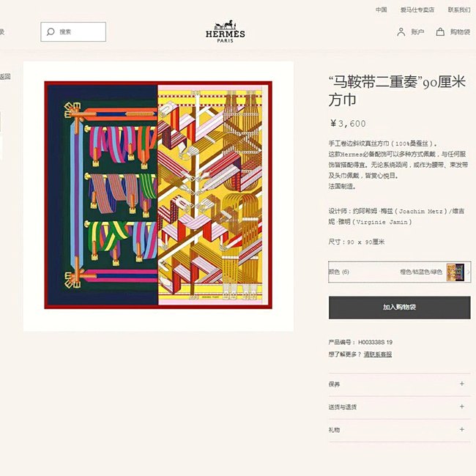Screen dimensions: 476x476
Task: Select the scarf color thumbnail swatch
Action: 455,272
